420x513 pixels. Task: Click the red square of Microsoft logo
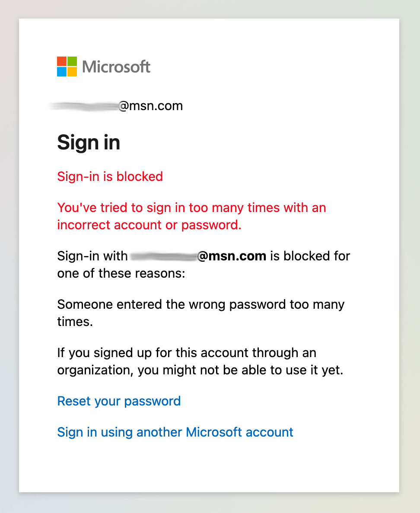tap(62, 61)
